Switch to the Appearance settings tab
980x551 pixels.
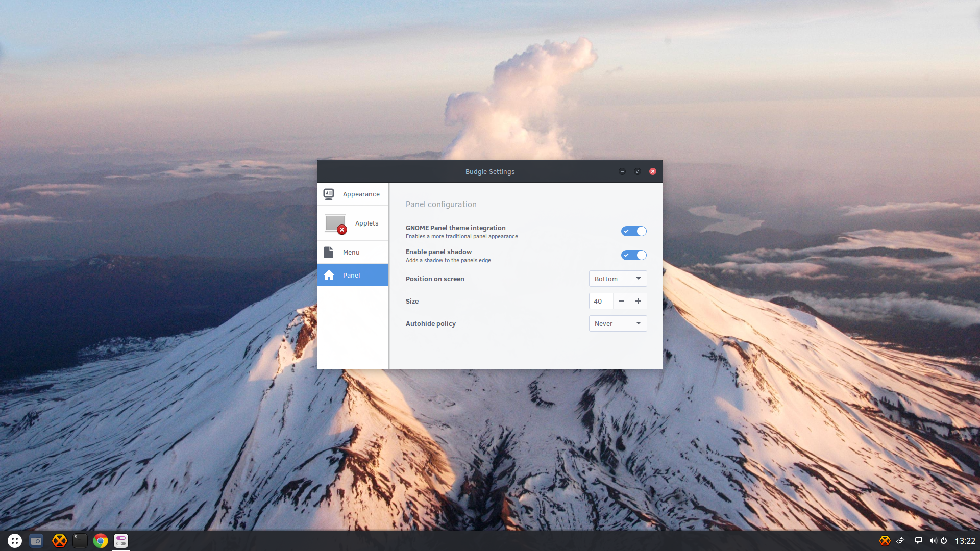click(353, 194)
